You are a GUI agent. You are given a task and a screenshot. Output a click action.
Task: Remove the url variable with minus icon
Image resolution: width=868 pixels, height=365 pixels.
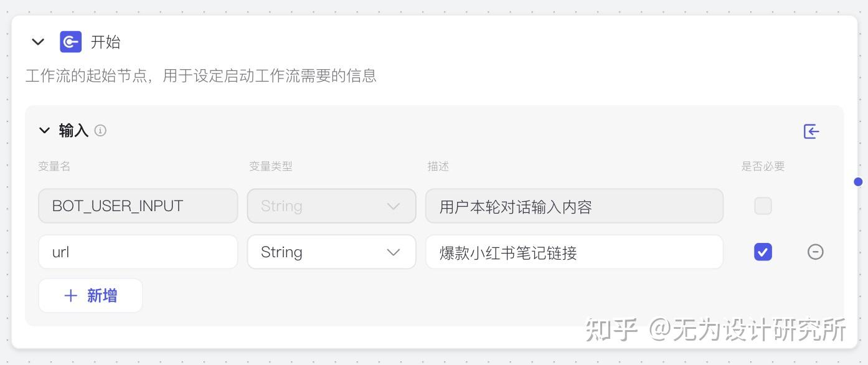pos(815,252)
